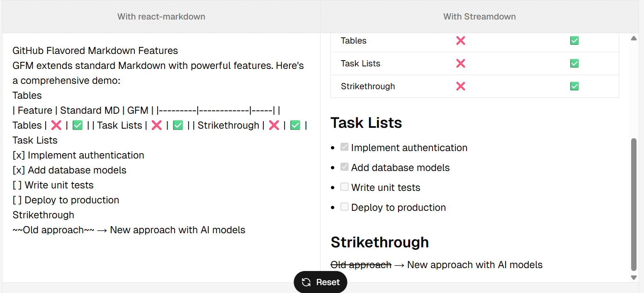Click red cross in Streamdown Strikethrough row
This screenshot has width=644, height=293.
point(460,86)
